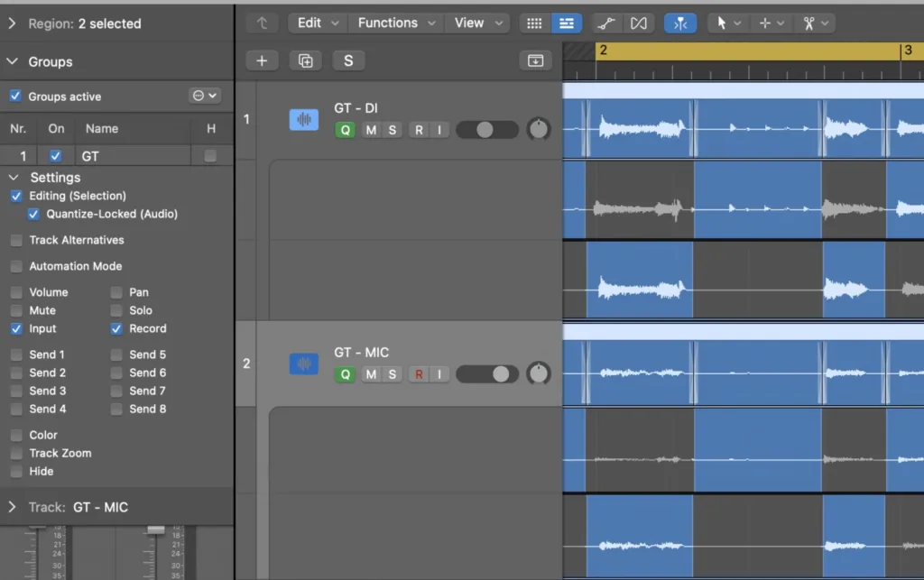Check the Track Zoom setting

coord(16,454)
